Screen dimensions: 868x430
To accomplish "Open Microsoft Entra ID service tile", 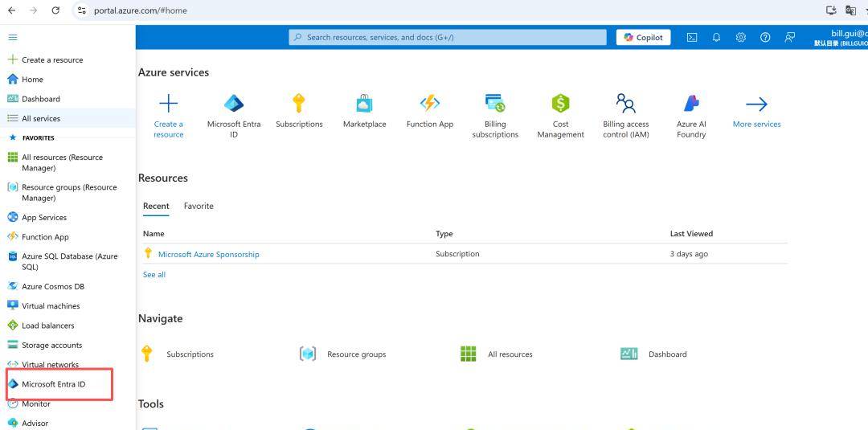I will click(234, 117).
